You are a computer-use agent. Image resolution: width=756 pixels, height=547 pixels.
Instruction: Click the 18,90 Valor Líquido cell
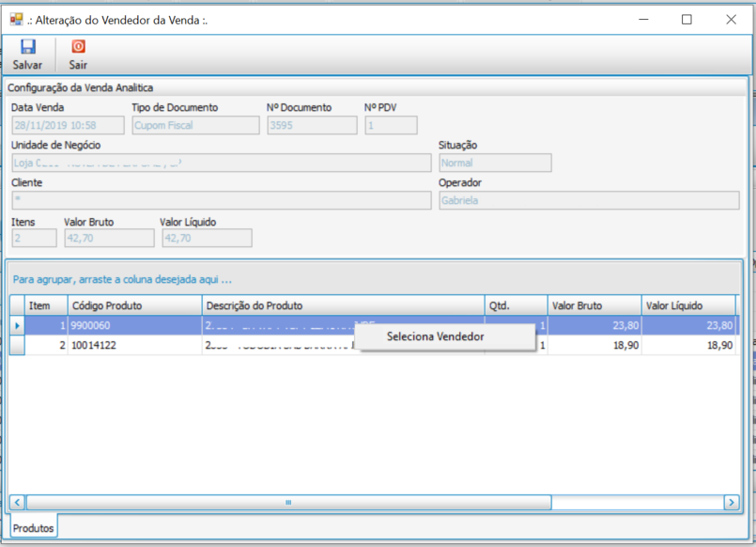tap(688, 345)
